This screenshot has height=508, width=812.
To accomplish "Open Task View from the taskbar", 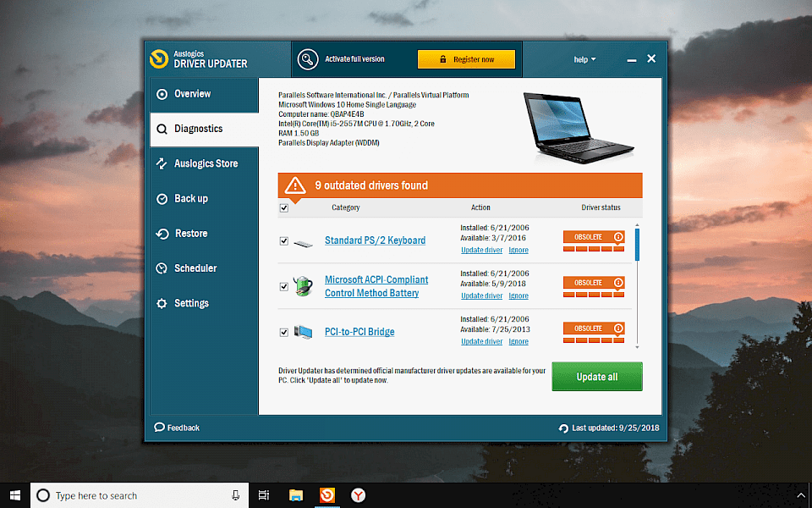I will (264, 495).
